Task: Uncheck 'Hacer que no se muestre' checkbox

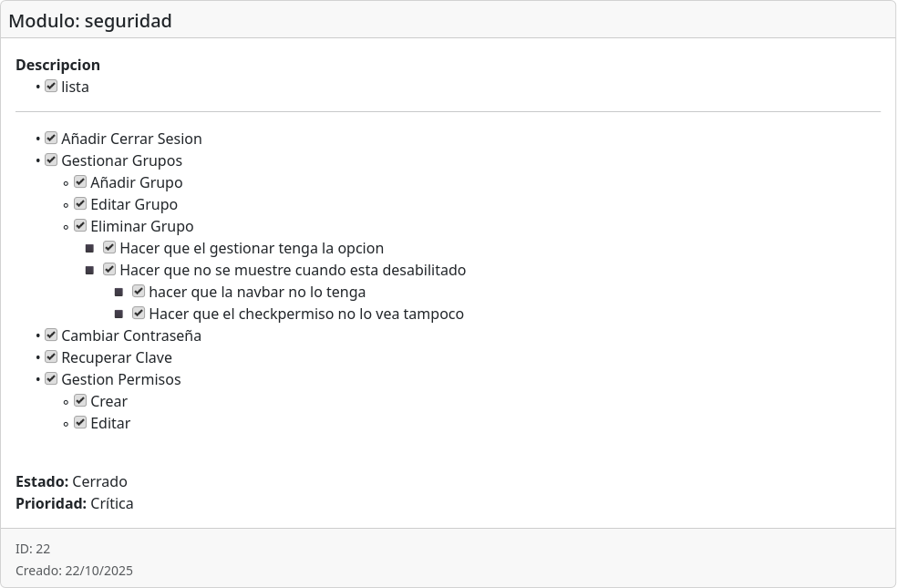Action: (109, 270)
